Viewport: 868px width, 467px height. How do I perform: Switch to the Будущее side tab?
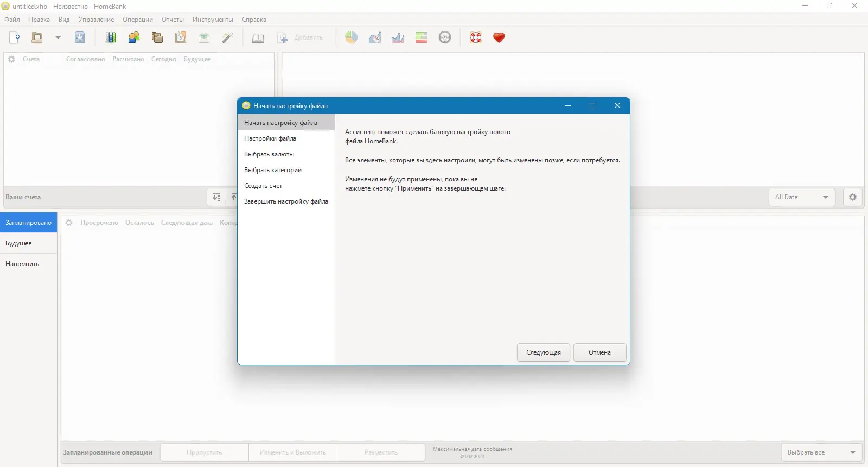click(x=28, y=243)
